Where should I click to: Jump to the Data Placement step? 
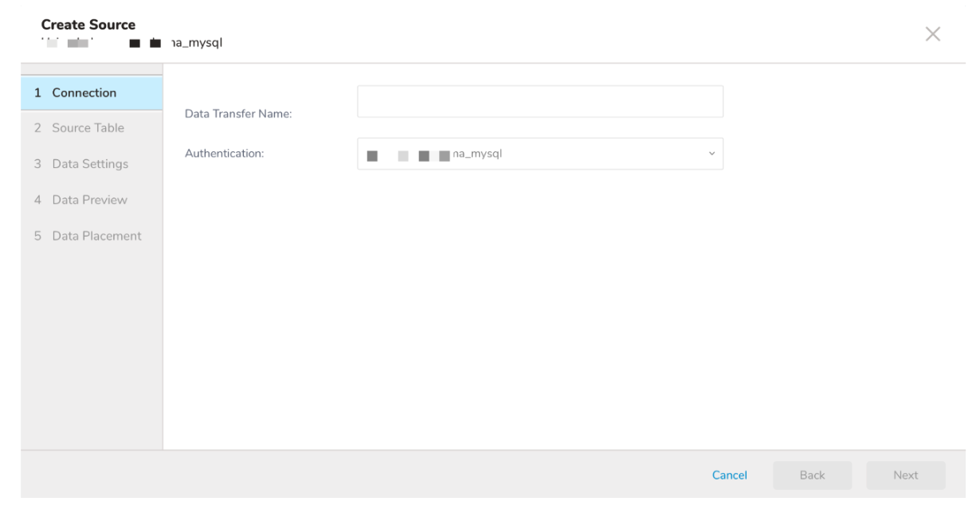tap(96, 236)
